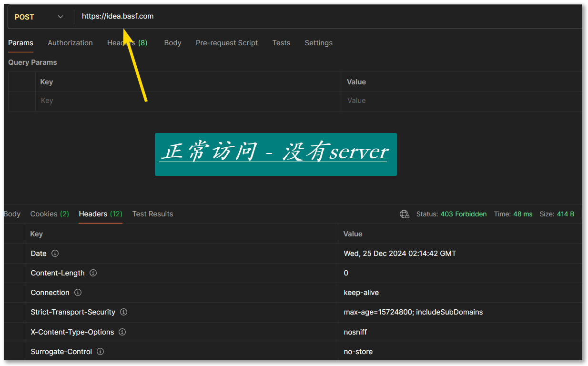Select the Pre-request Script tab
This screenshot has height=366, width=588.
pos(226,43)
